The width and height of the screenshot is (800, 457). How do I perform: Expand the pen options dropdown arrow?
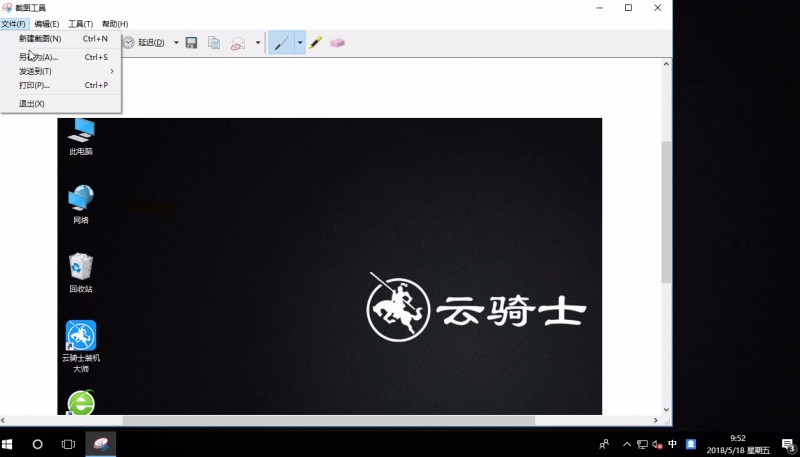(x=300, y=43)
